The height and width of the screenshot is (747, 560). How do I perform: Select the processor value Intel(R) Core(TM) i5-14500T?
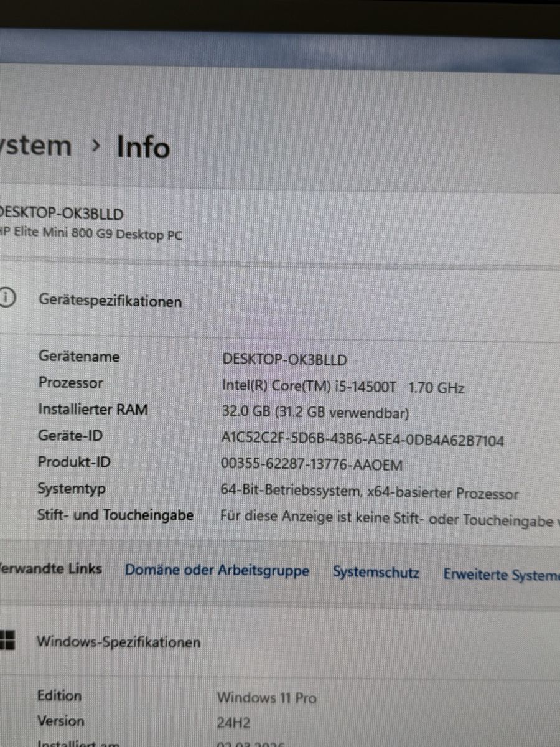[310, 386]
